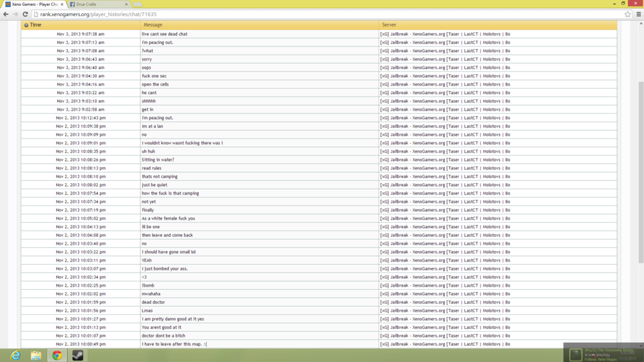Select message 'open the cells'
This screenshot has height=362, width=644.
(155, 84)
